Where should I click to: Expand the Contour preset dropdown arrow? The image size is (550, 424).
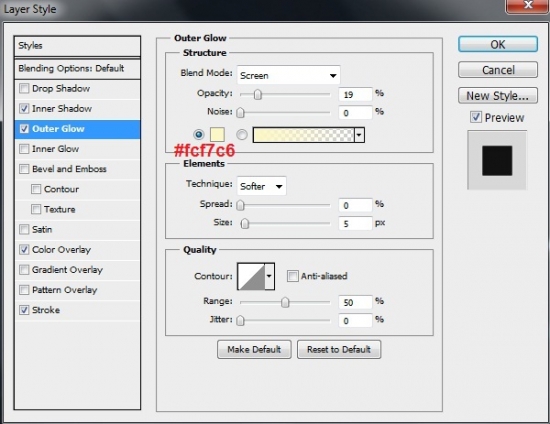click(269, 276)
